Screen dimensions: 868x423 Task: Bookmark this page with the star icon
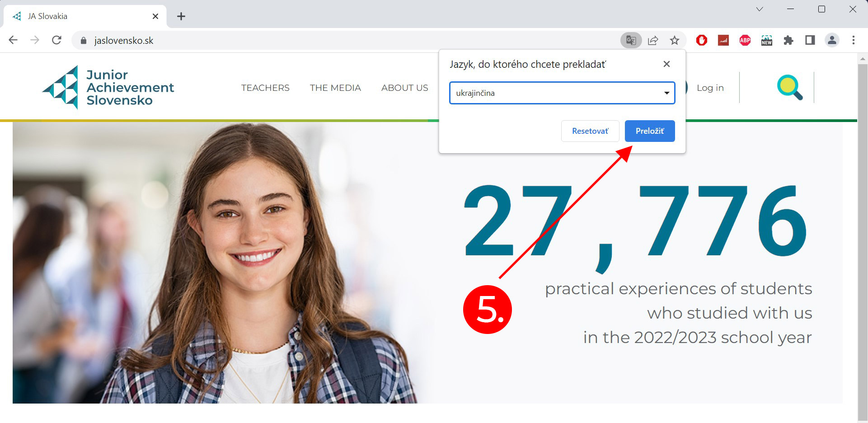tap(675, 40)
